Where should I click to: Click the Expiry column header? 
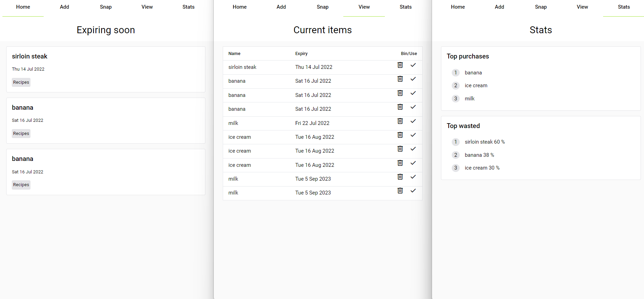301,54
